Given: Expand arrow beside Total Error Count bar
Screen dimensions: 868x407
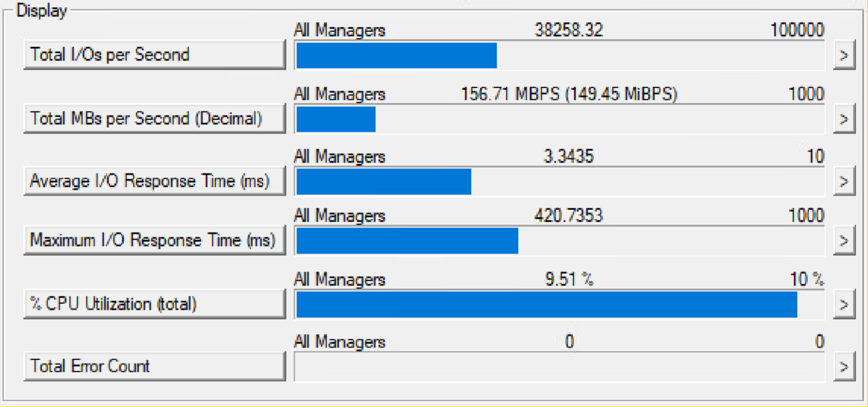Looking at the screenshot, I should 844,367.
